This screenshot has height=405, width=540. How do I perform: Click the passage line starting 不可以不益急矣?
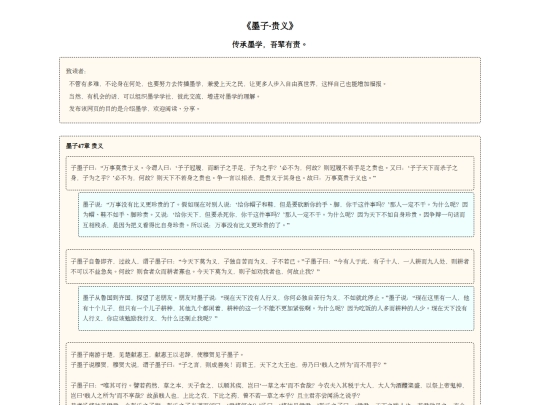(x=195, y=272)
